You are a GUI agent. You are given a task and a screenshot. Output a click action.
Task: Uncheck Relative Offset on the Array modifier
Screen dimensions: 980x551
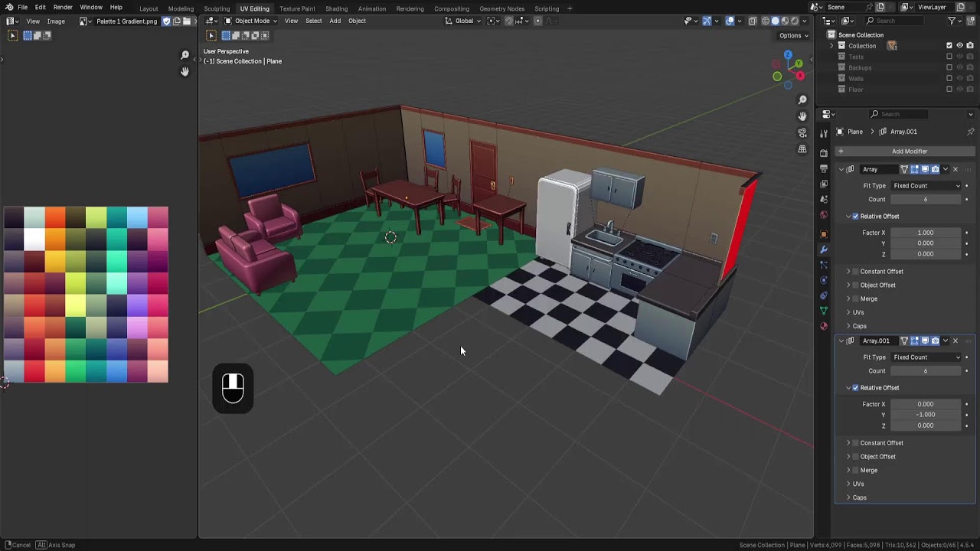click(x=855, y=217)
